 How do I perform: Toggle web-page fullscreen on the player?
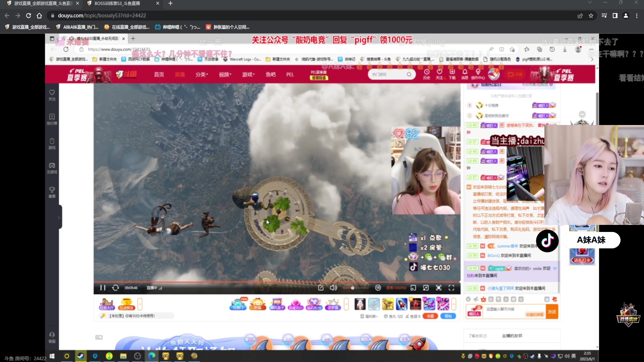(x=439, y=288)
